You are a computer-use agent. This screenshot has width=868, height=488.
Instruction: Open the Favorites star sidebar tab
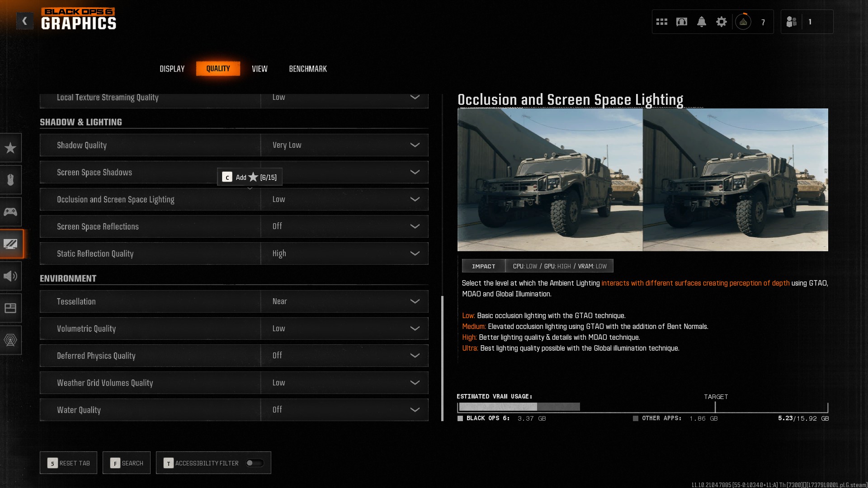click(x=10, y=148)
